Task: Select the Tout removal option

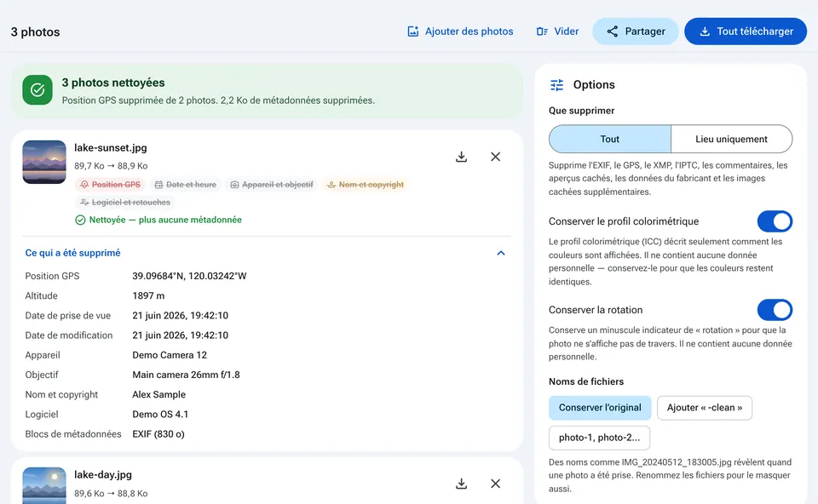Action: click(610, 139)
